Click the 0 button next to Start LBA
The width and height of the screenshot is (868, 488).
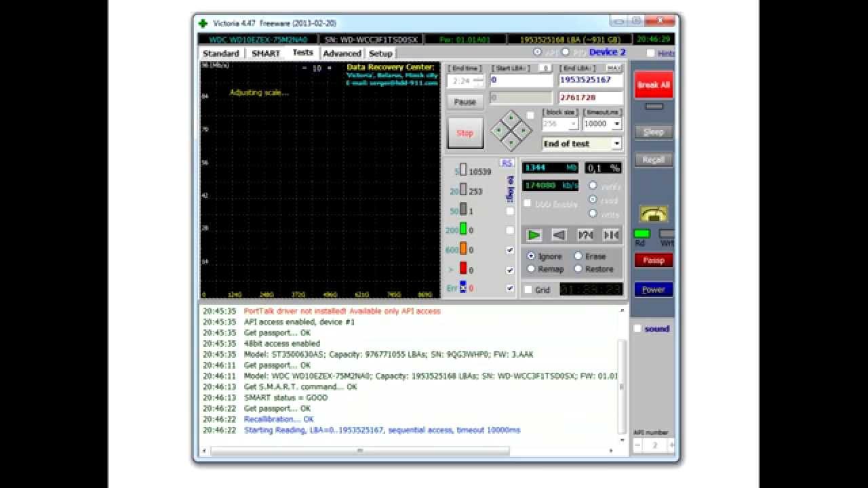[545, 68]
